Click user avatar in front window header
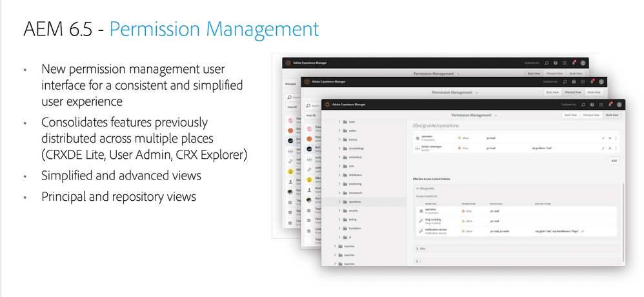The image size is (644, 297). [619, 105]
